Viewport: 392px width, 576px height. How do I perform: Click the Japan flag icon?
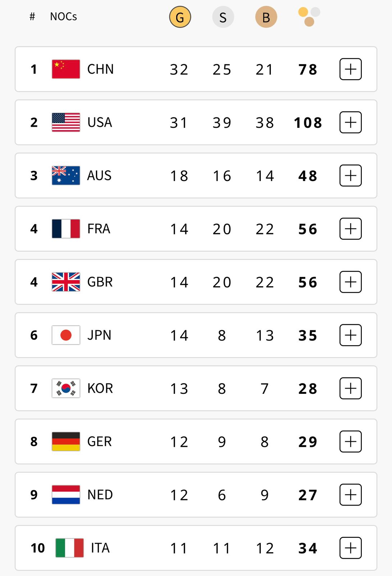(x=66, y=335)
